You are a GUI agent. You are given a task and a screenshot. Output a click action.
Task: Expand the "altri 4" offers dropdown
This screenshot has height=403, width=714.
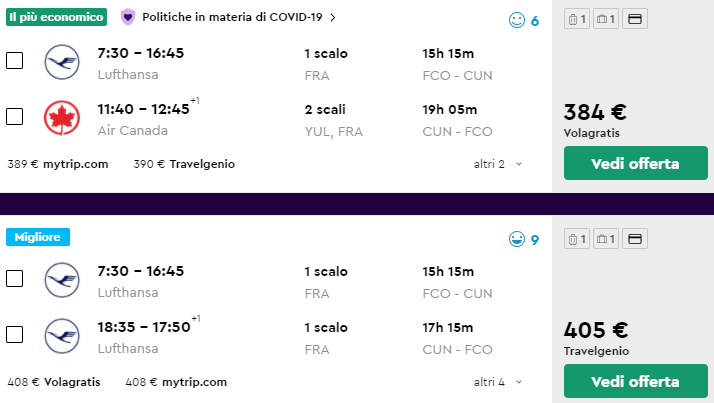(498, 382)
